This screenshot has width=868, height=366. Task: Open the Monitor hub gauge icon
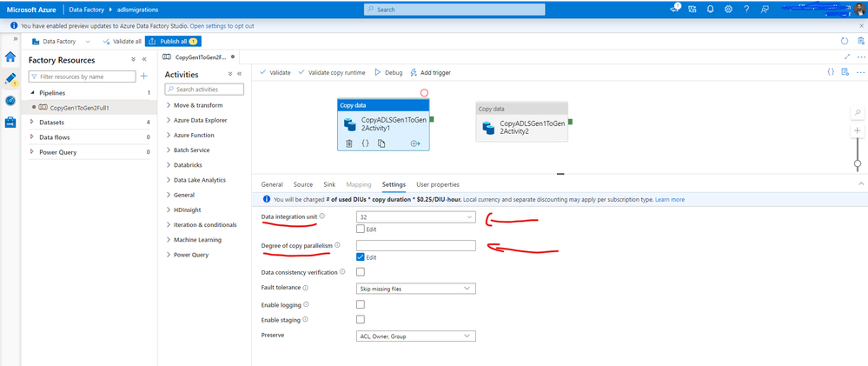click(x=10, y=100)
